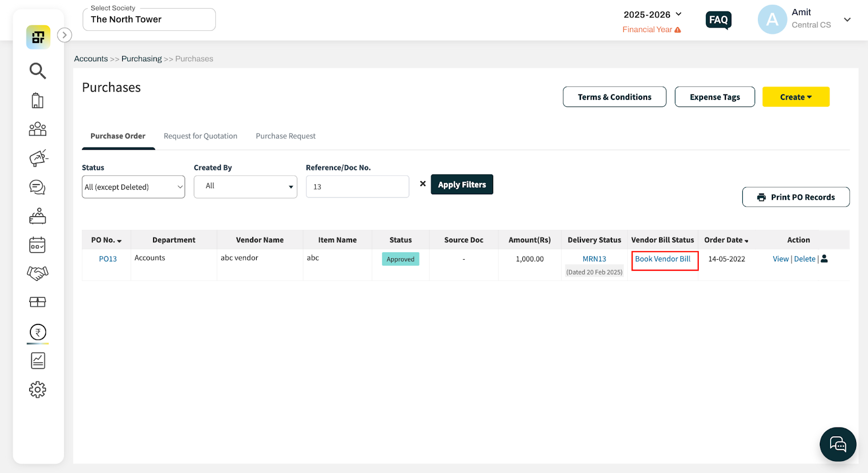Click the user icon in PO13 actions
The width and height of the screenshot is (868, 473).
825,259
